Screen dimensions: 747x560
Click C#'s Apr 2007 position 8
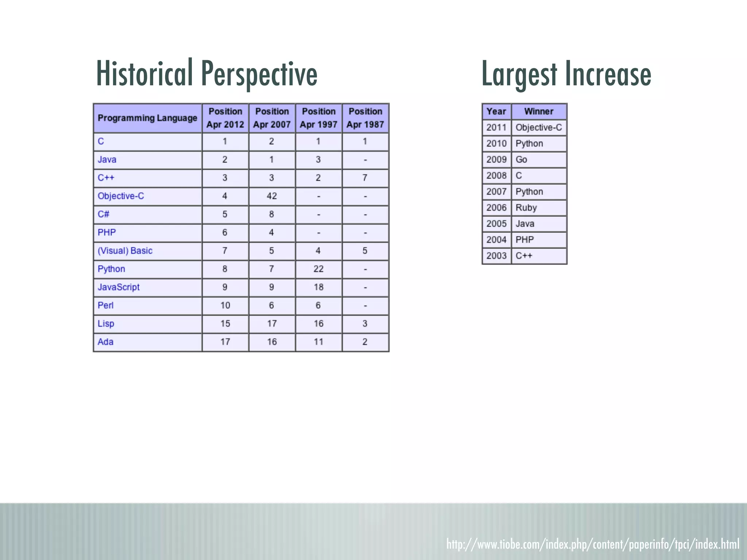coord(272,215)
